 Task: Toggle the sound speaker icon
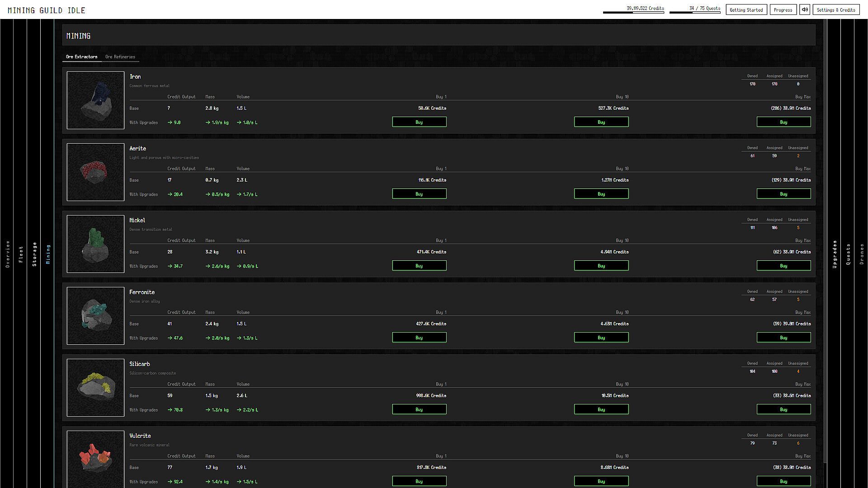pos(804,9)
